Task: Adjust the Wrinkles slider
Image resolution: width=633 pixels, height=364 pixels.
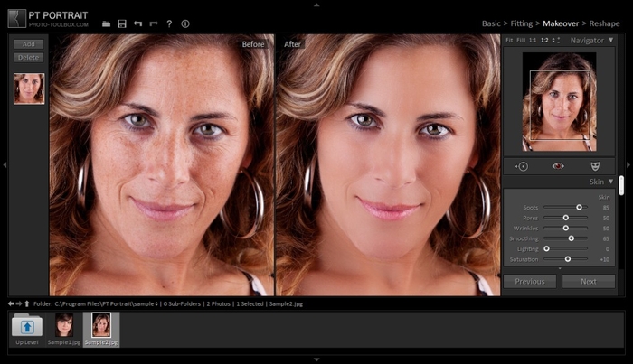Action: (x=565, y=229)
